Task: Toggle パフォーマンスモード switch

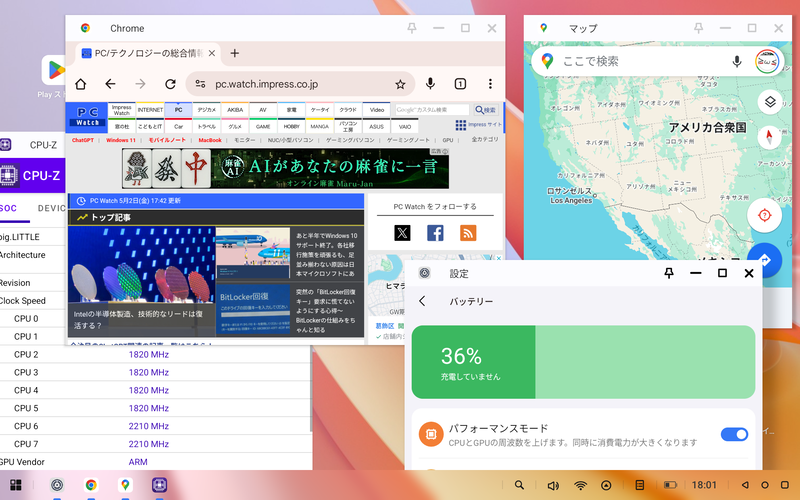Action: (x=734, y=434)
